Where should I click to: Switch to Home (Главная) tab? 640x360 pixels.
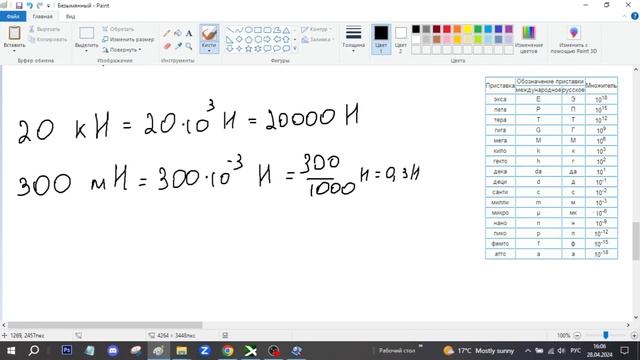pos(42,16)
